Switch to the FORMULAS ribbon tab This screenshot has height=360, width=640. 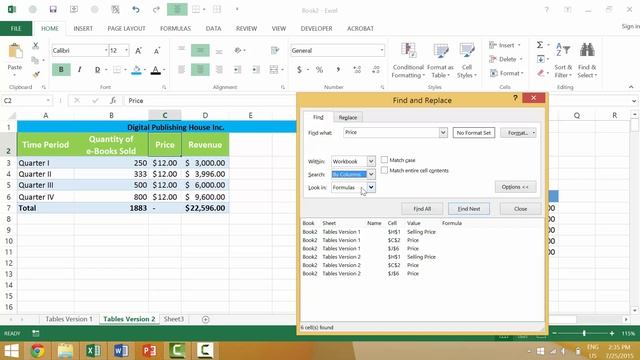[175, 29]
